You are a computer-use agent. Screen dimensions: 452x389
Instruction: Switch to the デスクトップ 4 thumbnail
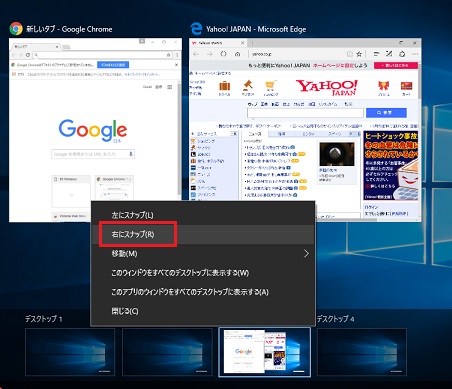point(362,352)
